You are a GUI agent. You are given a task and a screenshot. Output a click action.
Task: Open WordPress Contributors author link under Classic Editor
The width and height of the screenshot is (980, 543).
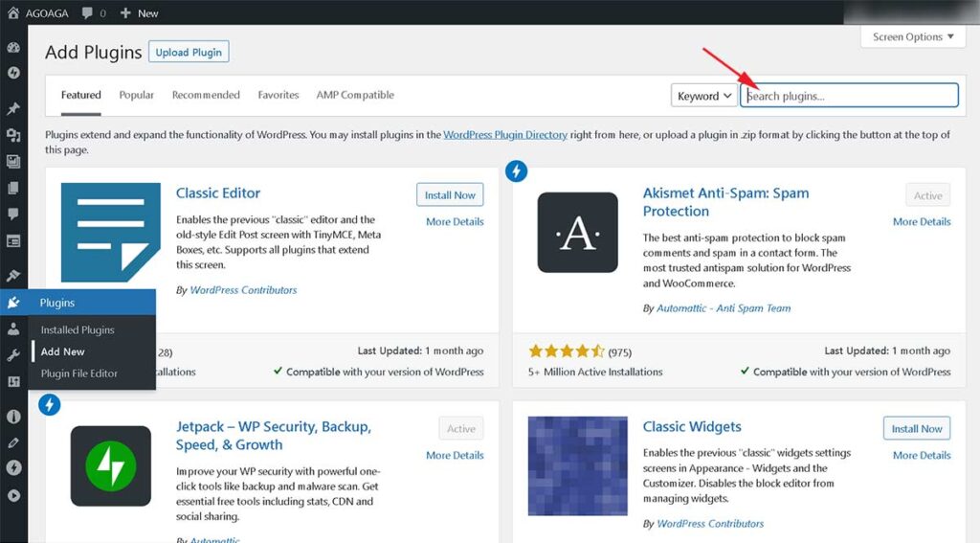243,290
